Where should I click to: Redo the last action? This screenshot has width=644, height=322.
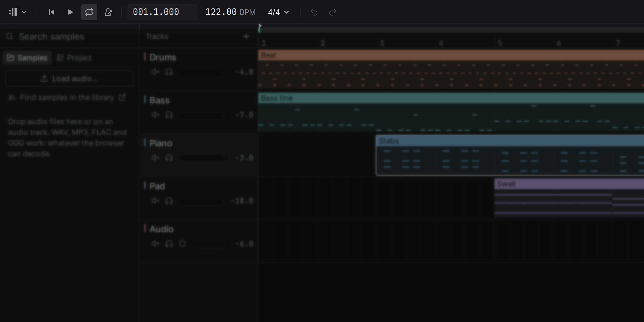(x=333, y=12)
